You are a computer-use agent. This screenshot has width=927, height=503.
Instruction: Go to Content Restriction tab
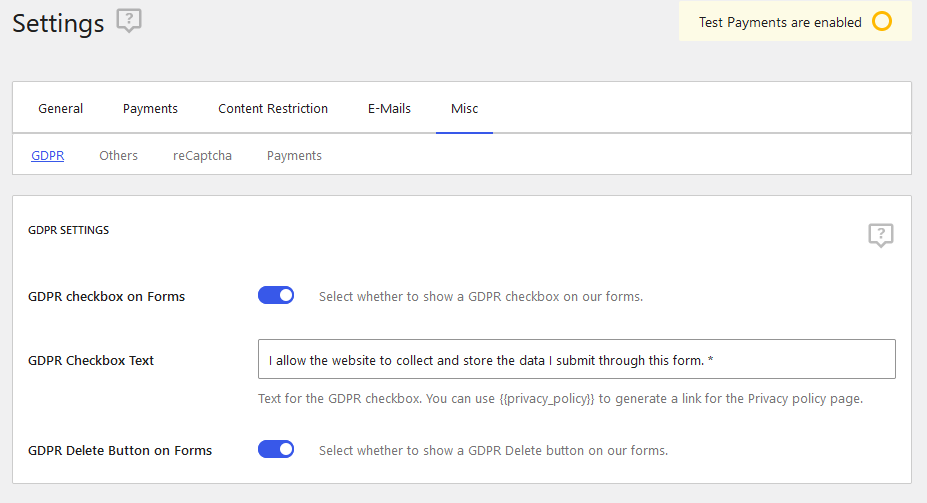tap(273, 109)
